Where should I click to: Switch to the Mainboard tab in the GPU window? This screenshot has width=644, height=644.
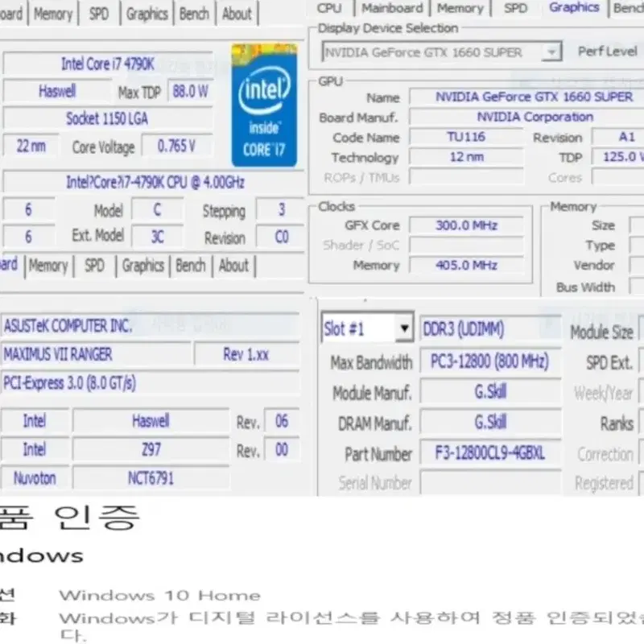tap(392, 8)
